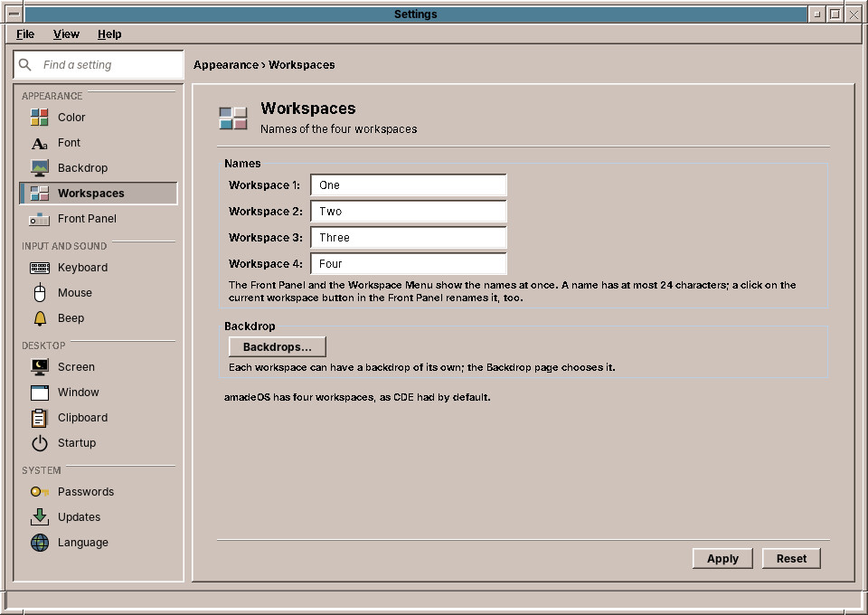868x615 pixels.
Task: Click the 'Workspace 1:' field label
Action: click(x=264, y=184)
